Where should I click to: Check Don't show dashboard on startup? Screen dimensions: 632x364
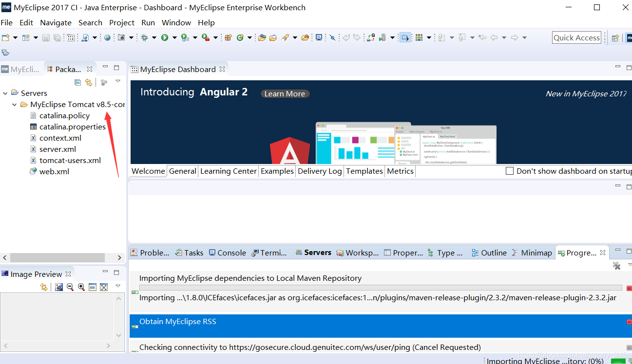click(510, 171)
